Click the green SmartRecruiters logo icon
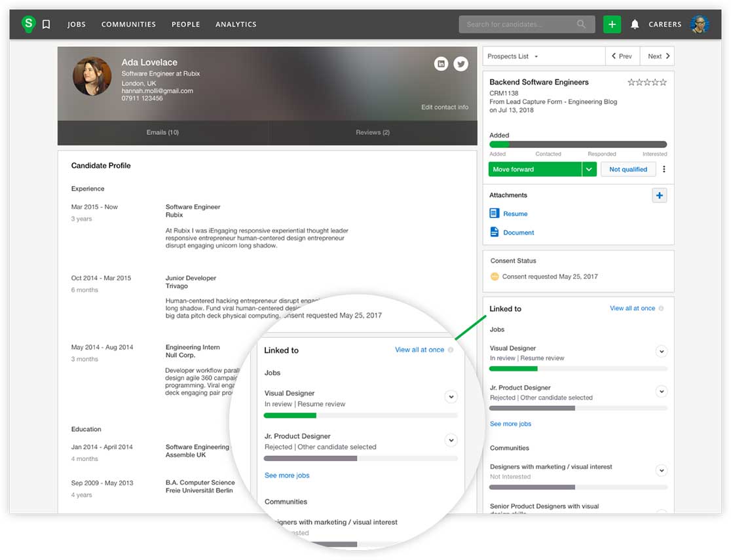731x560 pixels. click(28, 24)
